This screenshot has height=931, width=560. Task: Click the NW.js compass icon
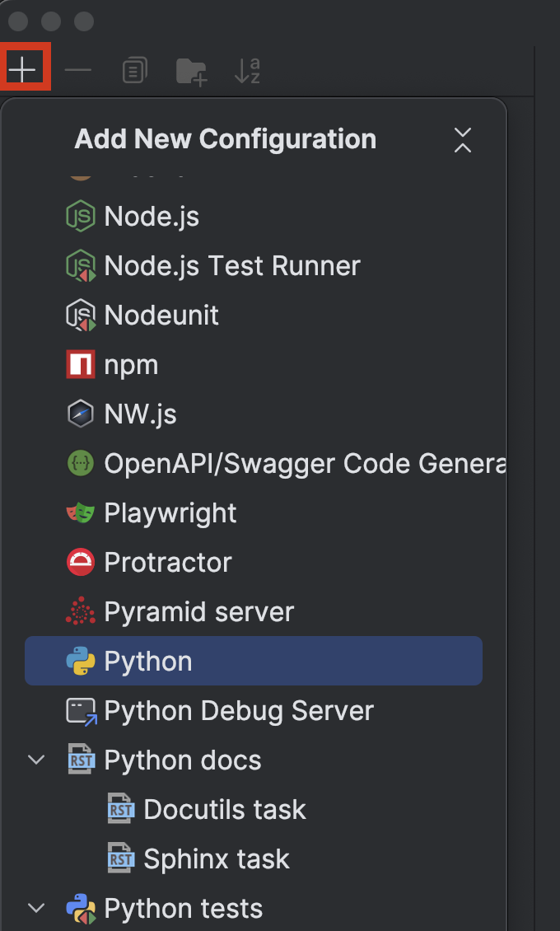(81, 414)
